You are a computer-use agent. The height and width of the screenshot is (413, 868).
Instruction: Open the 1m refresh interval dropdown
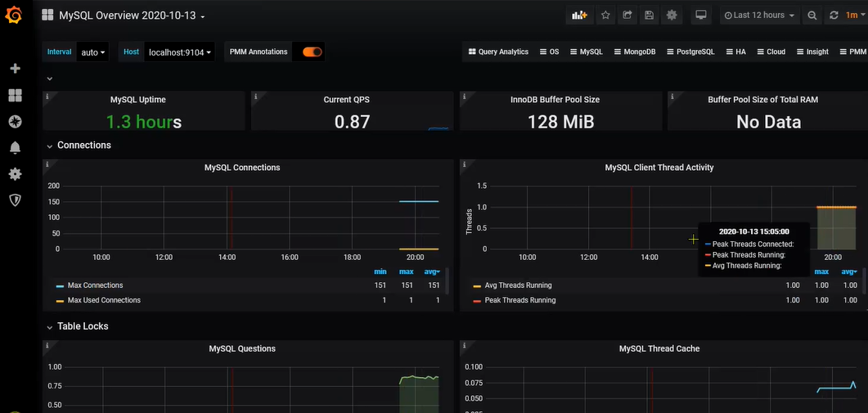click(x=853, y=15)
